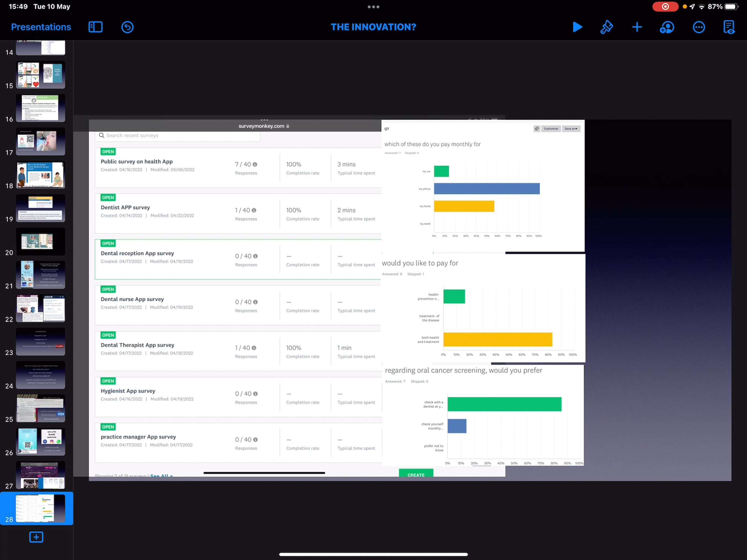
Task: Click info icon on practice manager survey row
Action: 255,440
